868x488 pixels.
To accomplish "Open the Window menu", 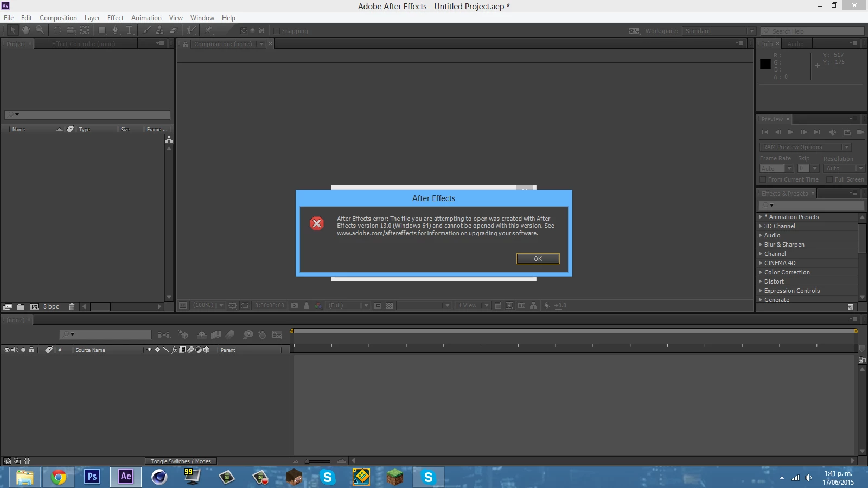I will tap(202, 17).
